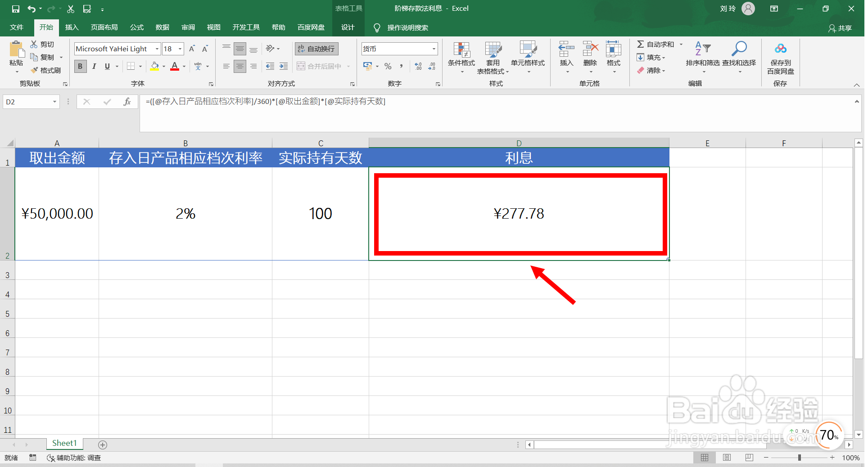Image resolution: width=868 pixels, height=467 pixels.
Task: Open the Fill (填充) dropdown
Action: 651,57
